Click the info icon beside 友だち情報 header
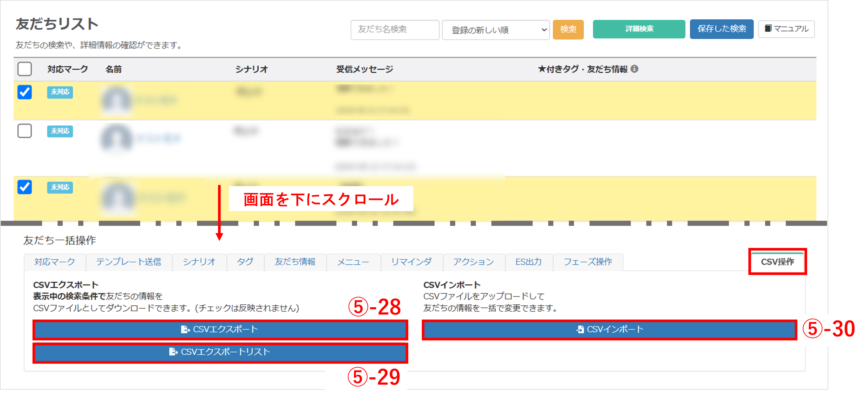 click(634, 69)
